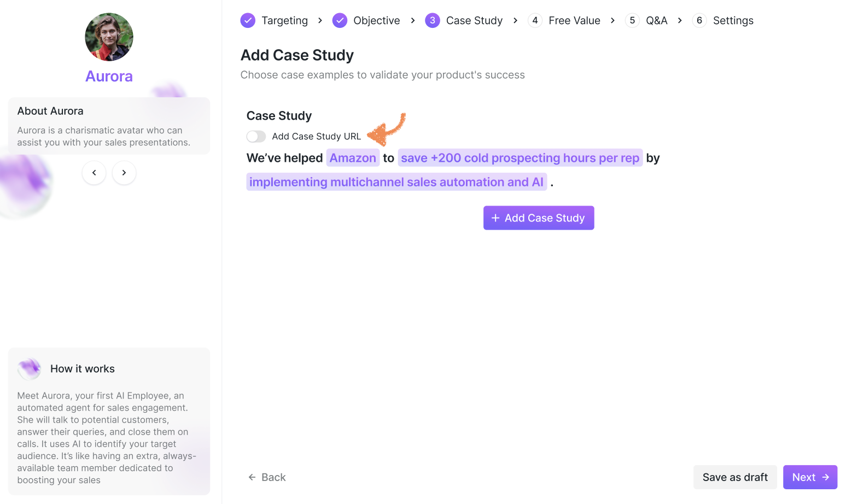This screenshot has height=504, width=852.
Task: Jump to the Settings step
Action: pos(733,21)
